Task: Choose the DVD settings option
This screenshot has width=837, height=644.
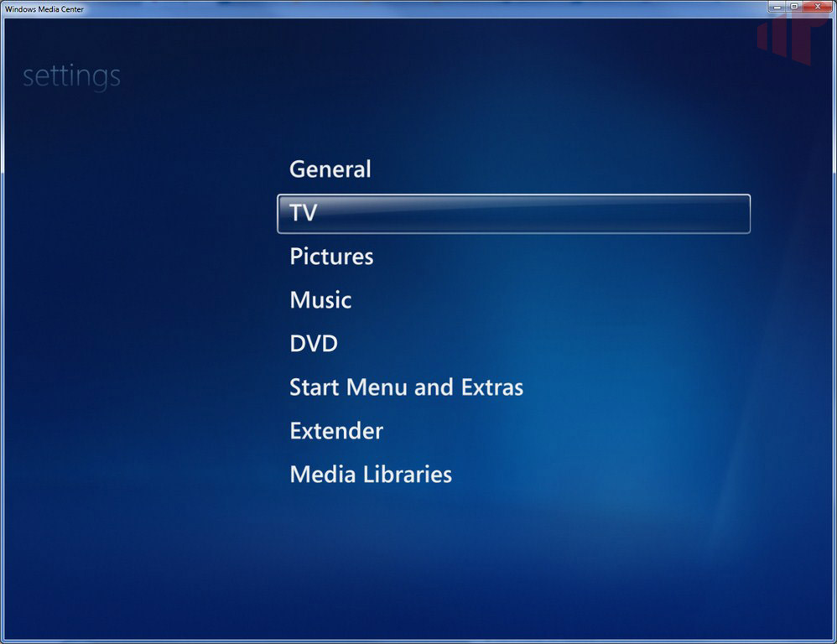Action: coord(314,344)
